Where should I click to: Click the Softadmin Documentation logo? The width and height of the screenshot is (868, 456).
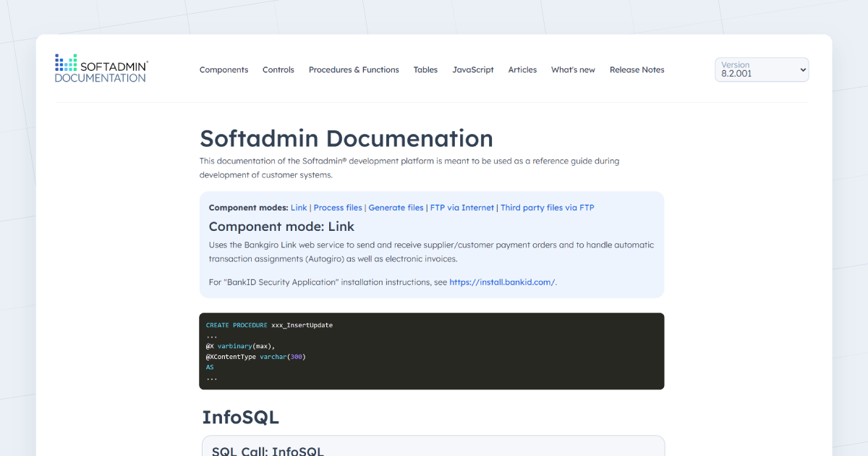pos(101,67)
